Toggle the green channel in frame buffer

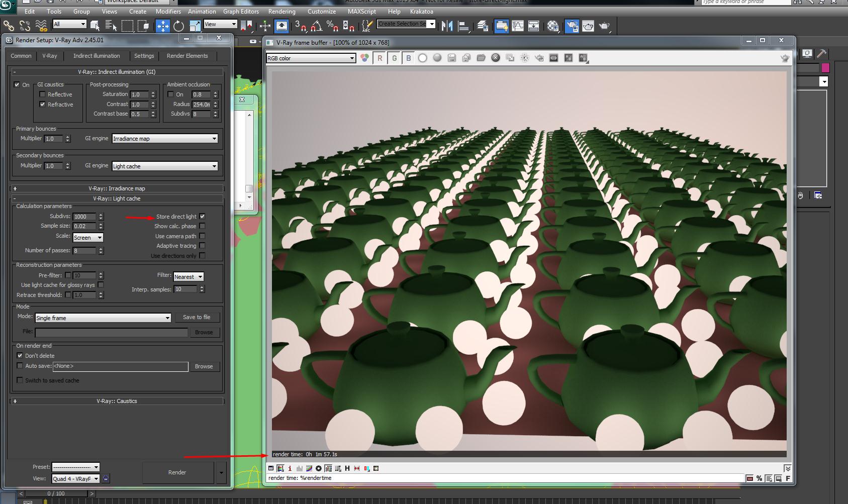click(394, 58)
